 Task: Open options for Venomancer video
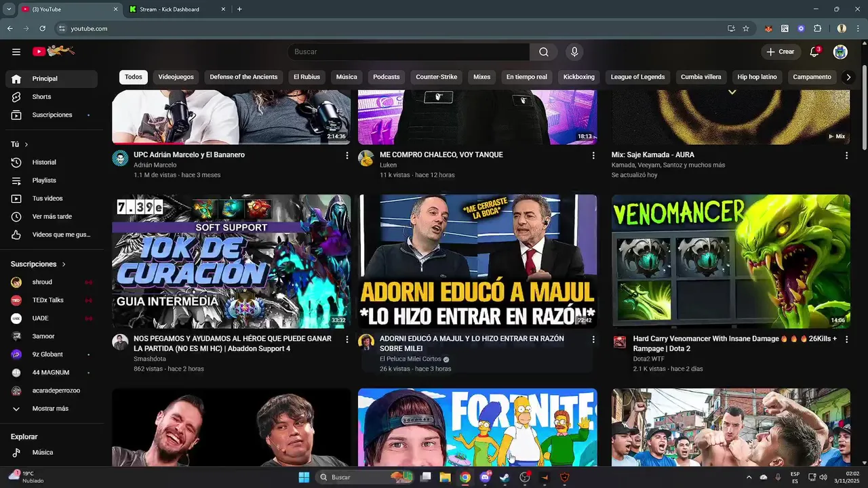pos(846,339)
